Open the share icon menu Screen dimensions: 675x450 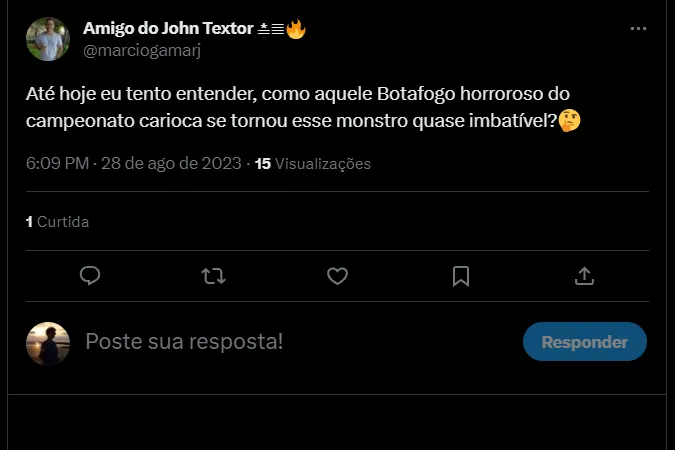click(585, 275)
